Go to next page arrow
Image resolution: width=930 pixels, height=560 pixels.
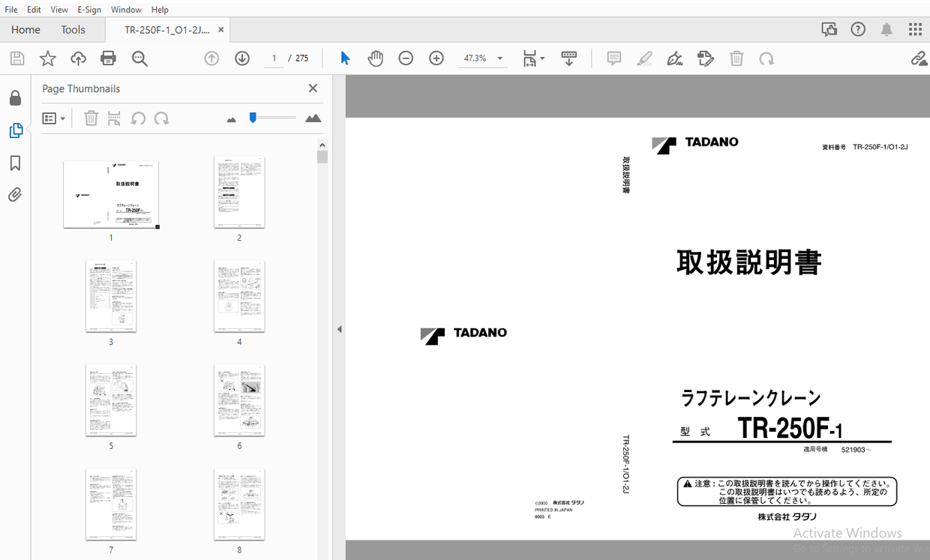[x=242, y=58]
